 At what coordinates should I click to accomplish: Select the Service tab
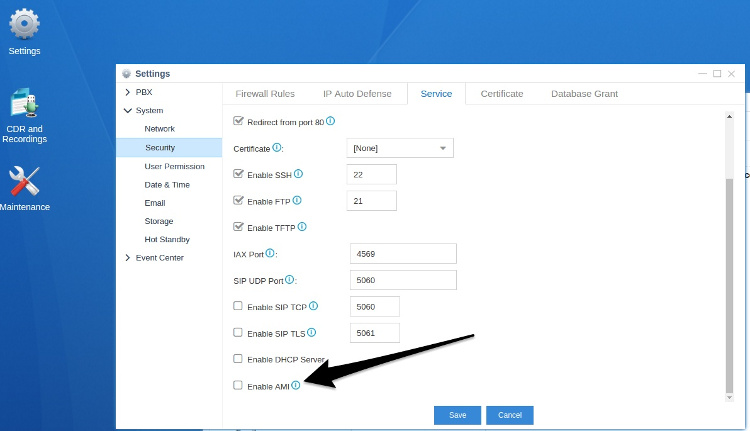(436, 94)
